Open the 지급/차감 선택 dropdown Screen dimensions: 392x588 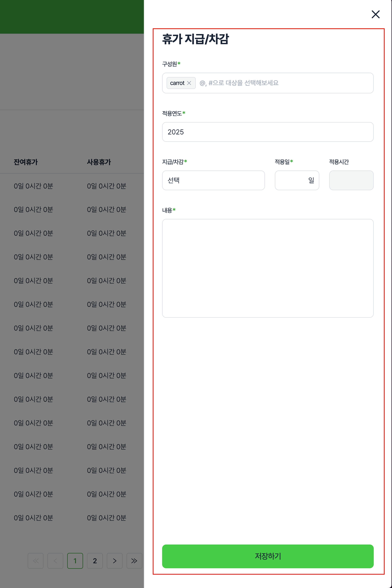pos(213,180)
